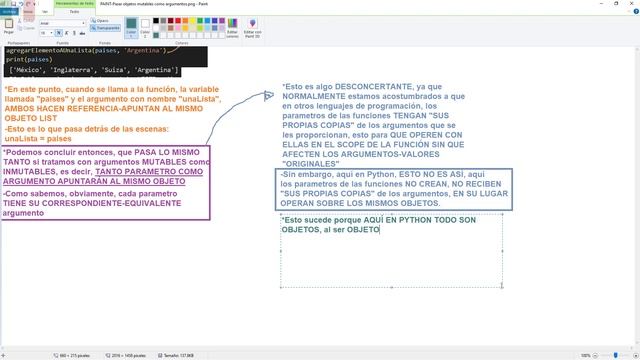Click the text 'AMBOS HACEN REFERENCIA-APUNTAN AL MISMO'
Image resolution: width=640 pixels, height=360 pixels.
pyautogui.click(x=104, y=109)
